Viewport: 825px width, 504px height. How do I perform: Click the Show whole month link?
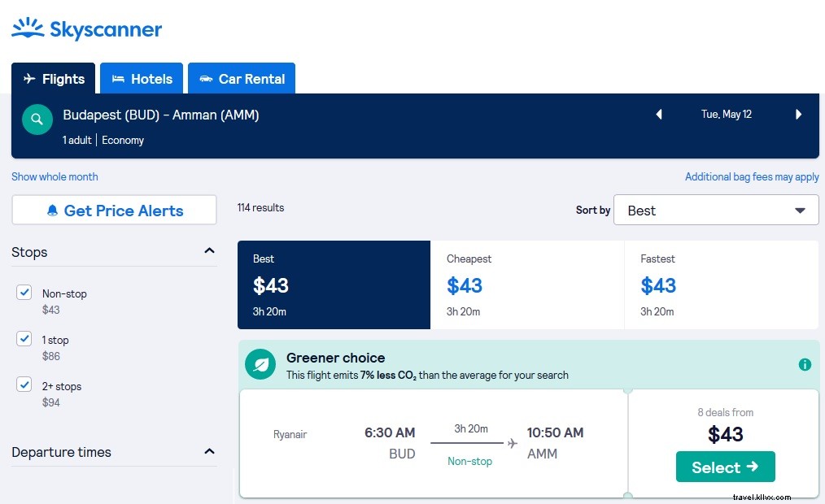tap(55, 176)
